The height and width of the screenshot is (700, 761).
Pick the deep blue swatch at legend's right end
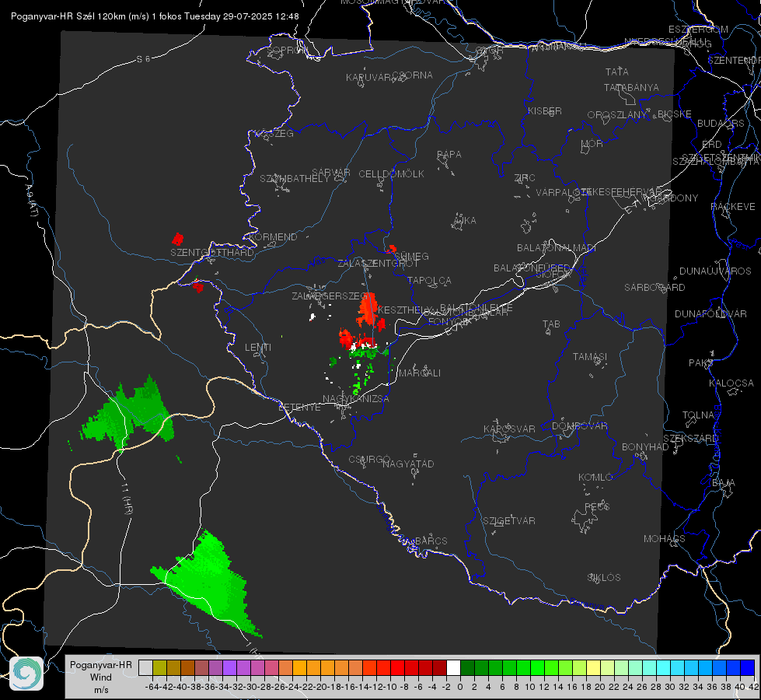pyautogui.click(x=748, y=668)
